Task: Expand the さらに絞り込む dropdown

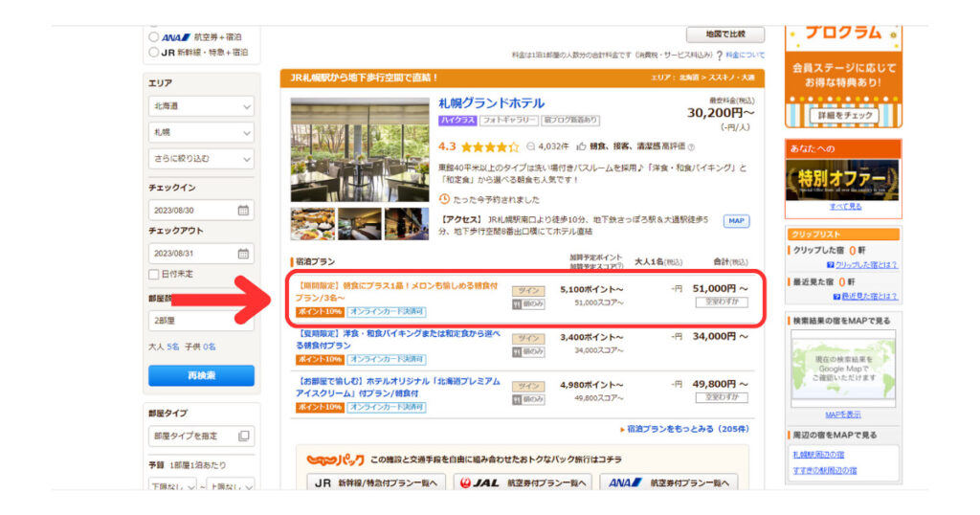Action: point(201,159)
